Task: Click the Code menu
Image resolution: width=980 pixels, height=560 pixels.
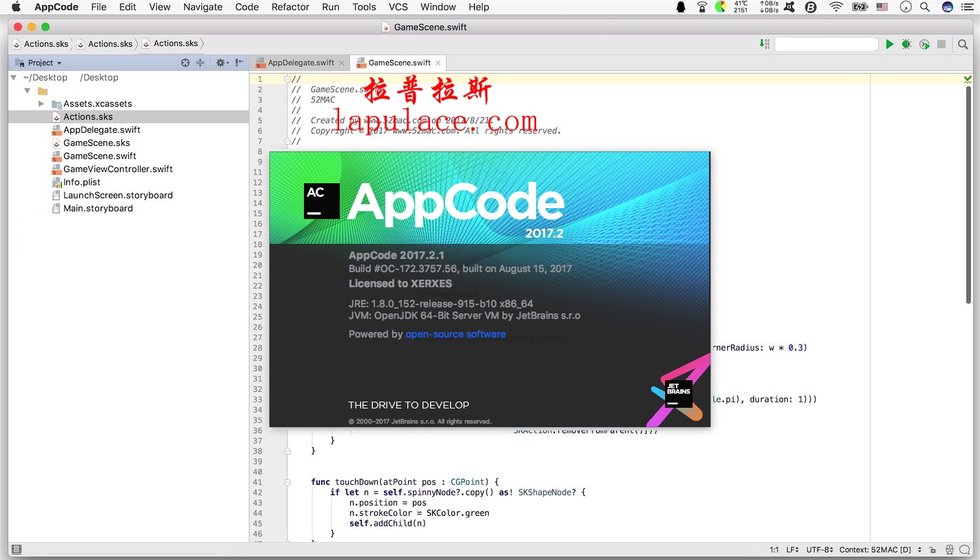Action: [x=247, y=7]
